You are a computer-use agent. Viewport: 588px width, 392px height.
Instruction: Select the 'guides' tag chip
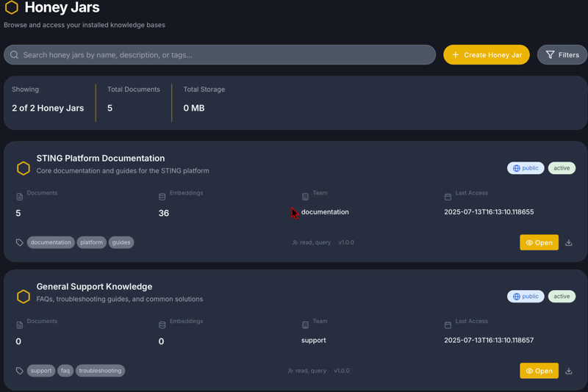click(121, 242)
